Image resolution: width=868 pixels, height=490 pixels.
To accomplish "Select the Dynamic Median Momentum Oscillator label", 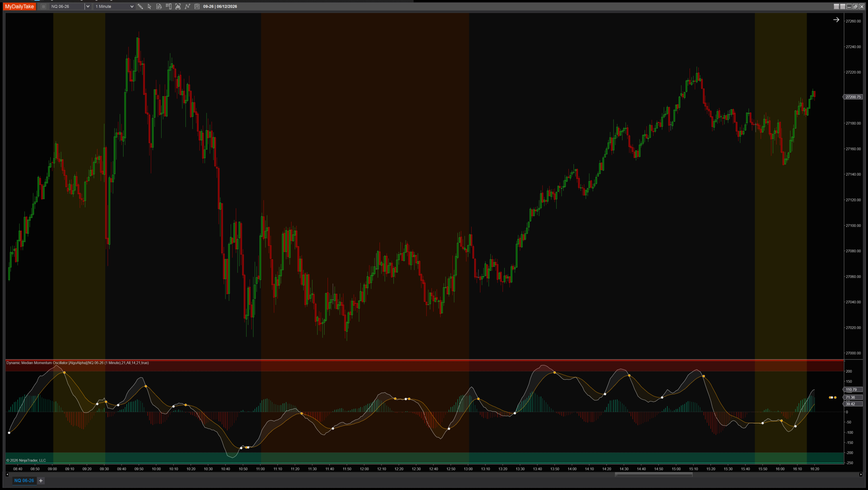I will coord(78,363).
